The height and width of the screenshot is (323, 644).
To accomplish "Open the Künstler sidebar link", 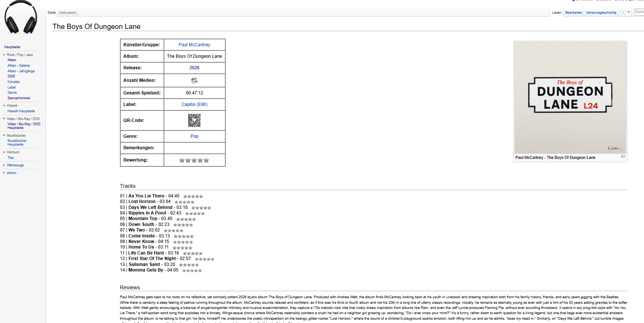I will tap(14, 82).
